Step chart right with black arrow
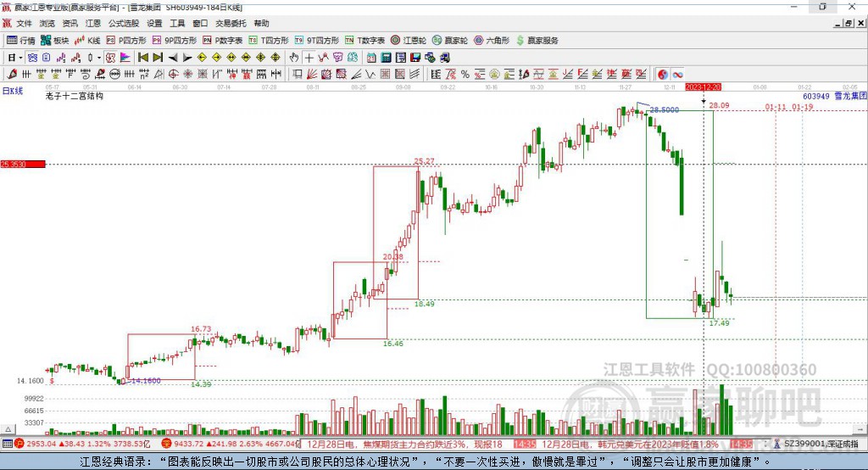This screenshot has width=868, height=470. point(187,58)
